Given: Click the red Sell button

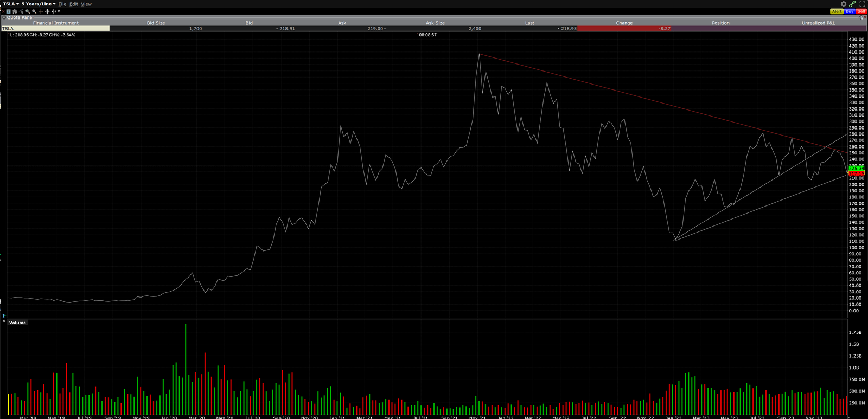Looking at the screenshot, I should click(x=861, y=11).
